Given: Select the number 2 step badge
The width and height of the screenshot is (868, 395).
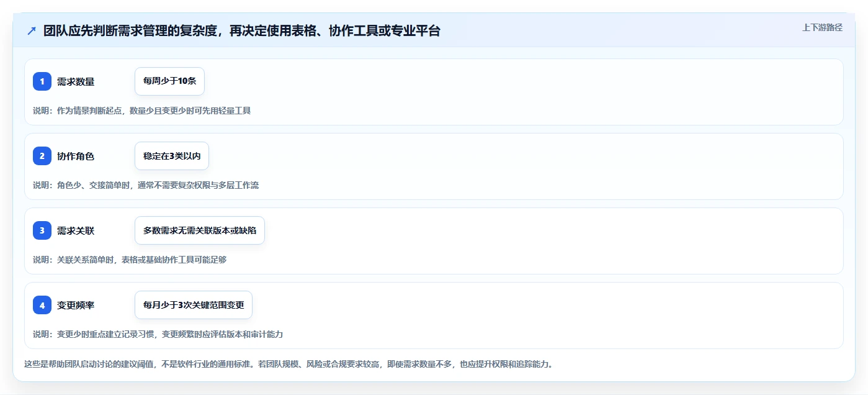Looking at the screenshot, I should click(42, 156).
